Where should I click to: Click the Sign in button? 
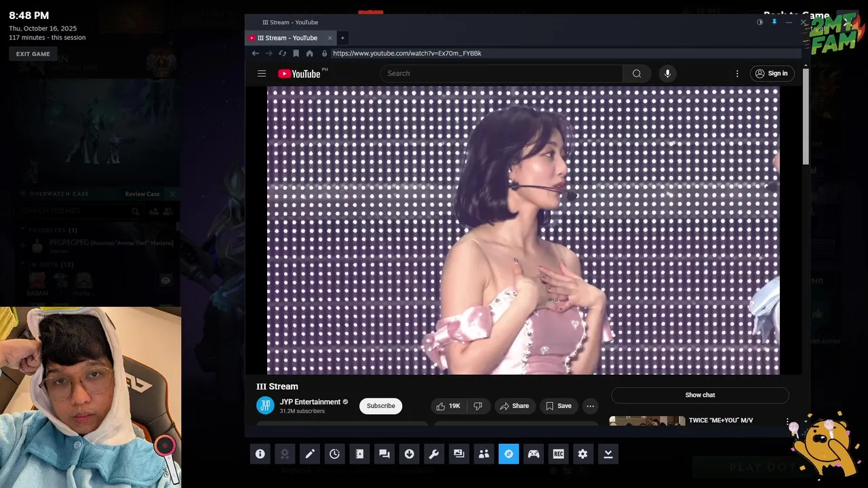click(772, 73)
